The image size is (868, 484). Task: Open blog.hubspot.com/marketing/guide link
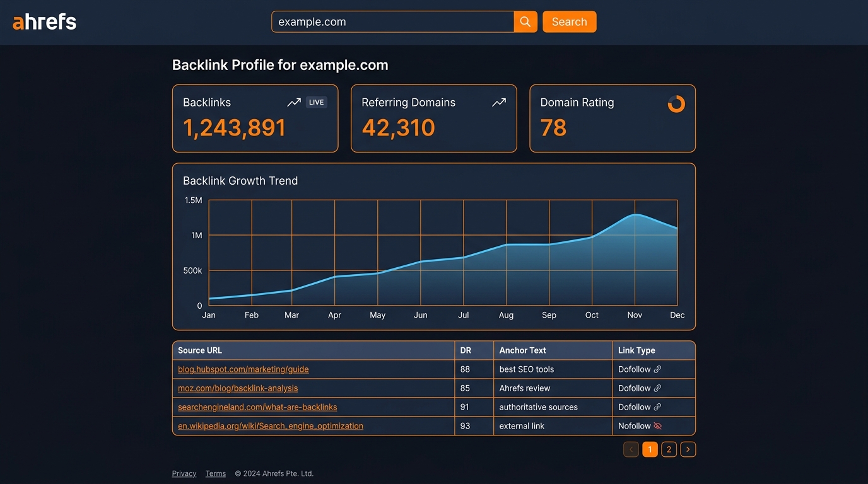[x=243, y=369]
